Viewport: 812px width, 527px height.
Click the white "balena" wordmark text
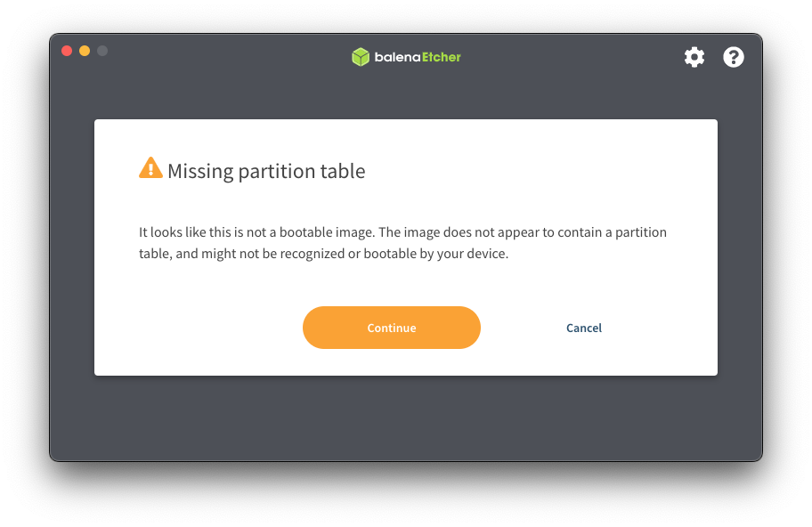click(x=396, y=57)
